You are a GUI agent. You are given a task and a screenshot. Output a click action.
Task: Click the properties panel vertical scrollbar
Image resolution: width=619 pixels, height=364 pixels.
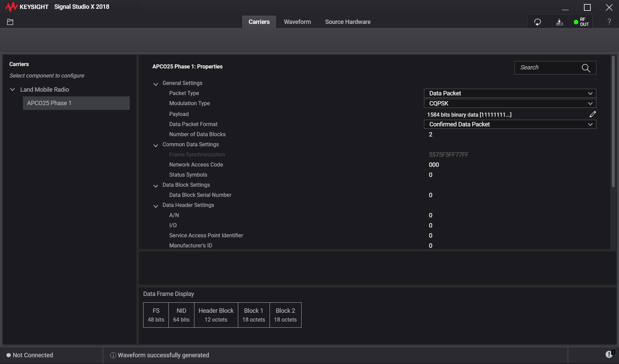(613, 121)
